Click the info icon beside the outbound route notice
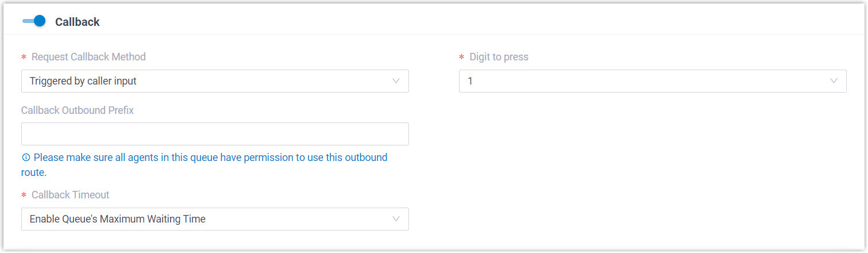Viewport: 868px width, 253px height. 26,158
